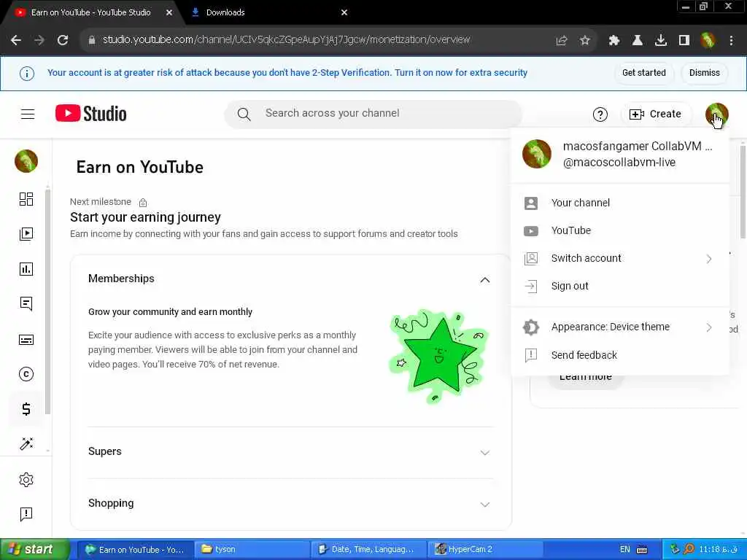Click the lock icon beside Next milestone

coord(142,203)
